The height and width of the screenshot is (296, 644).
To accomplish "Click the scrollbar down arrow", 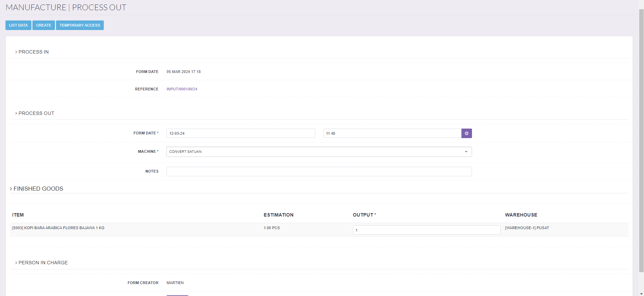I will point(641,294).
